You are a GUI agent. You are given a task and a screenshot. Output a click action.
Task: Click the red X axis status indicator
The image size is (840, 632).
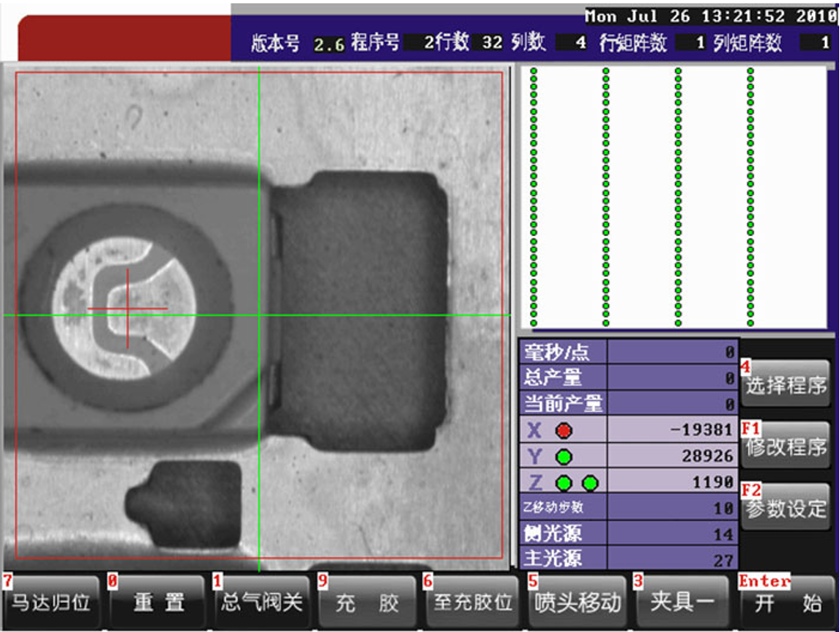(563, 430)
